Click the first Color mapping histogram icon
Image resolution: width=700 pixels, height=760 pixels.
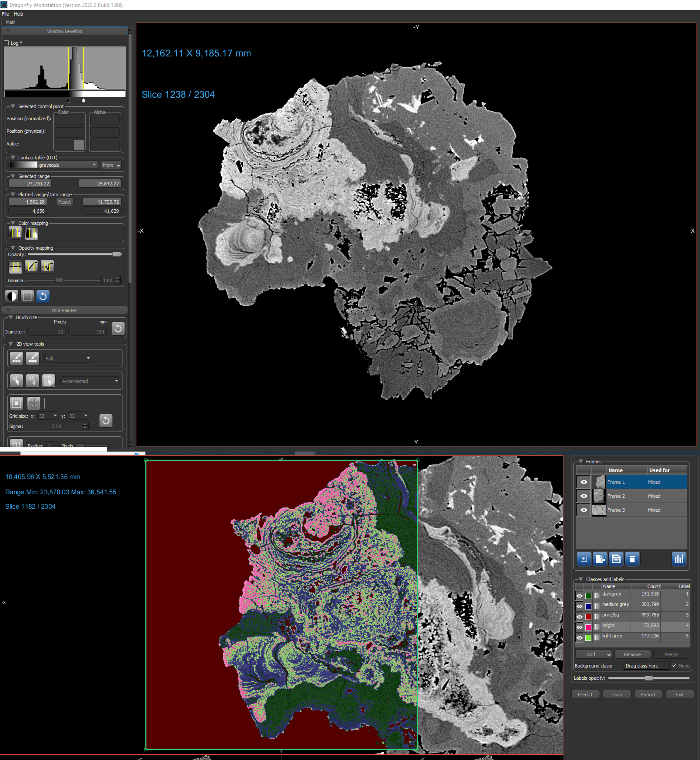pyautogui.click(x=15, y=233)
